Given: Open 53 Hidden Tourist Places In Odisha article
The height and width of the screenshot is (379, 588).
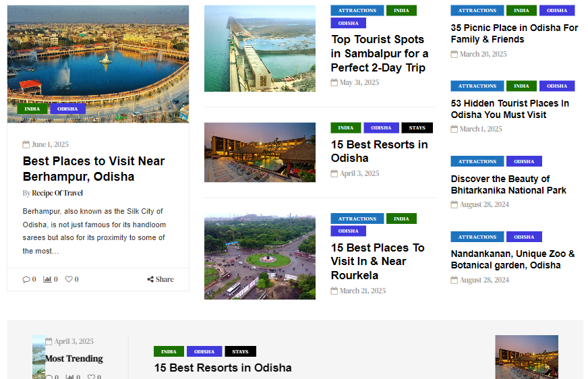Looking at the screenshot, I should tap(510, 109).
